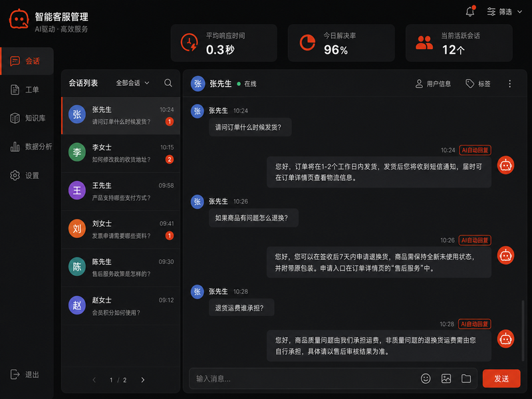532x399 pixels.
Task: Click the 今日解决率 pie chart icon
Action: pyautogui.click(x=307, y=43)
